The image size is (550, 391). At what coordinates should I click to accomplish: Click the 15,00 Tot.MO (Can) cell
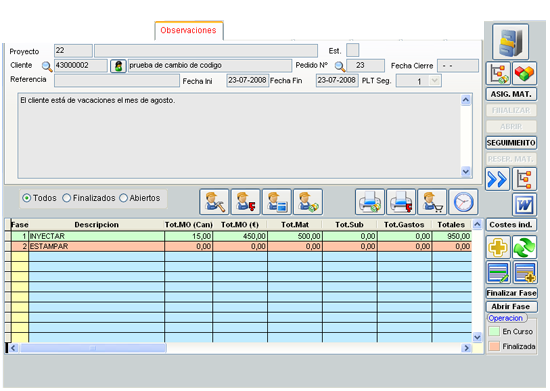(x=188, y=236)
